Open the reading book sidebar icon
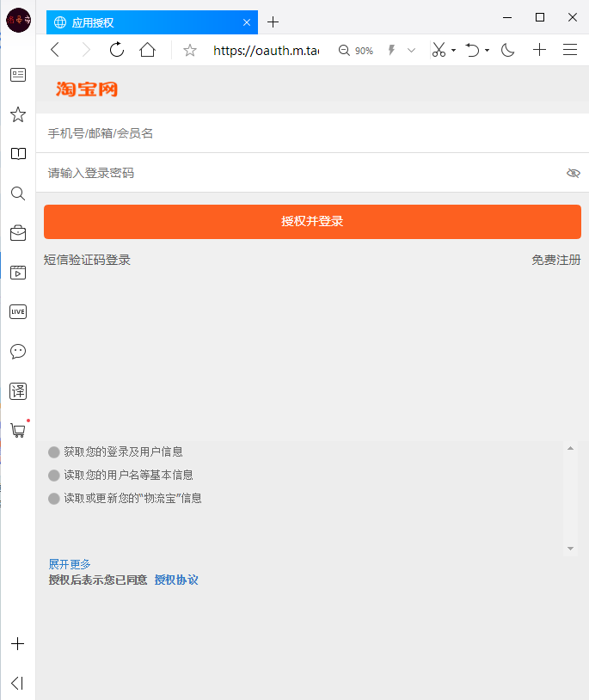This screenshot has width=589, height=700. tap(18, 154)
